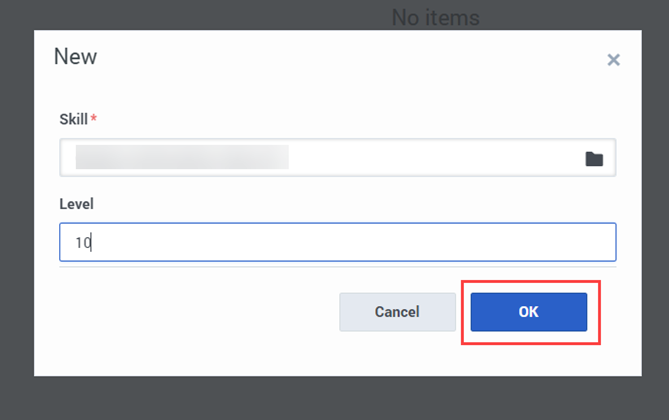This screenshot has height=420, width=669.
Task: Focus the Level input field
Action: click(x=337, y=242)
